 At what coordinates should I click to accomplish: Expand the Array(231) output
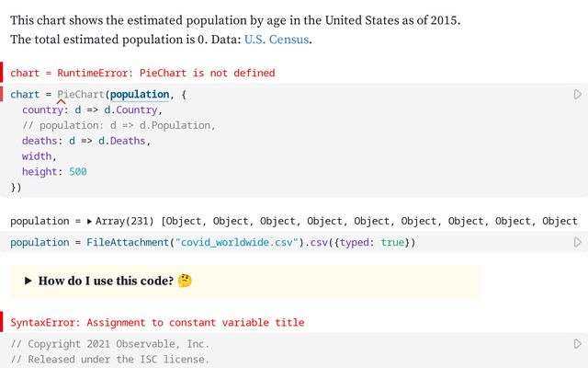pyautogui.click(x=90, y=222)
